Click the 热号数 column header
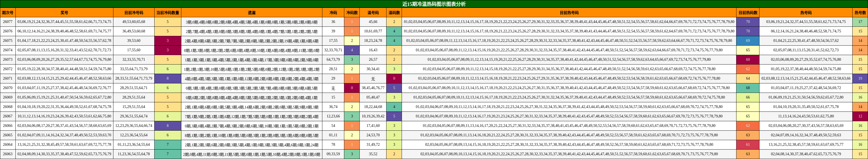Viewport: 868px width, 159px height. pyautogui.click(x=860, y=13)
